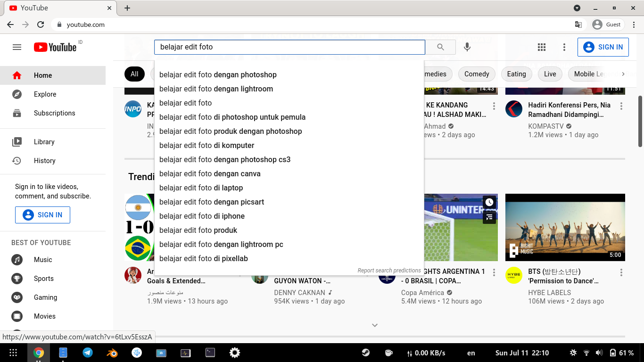Screen dimensions: 644x362
Task: Choose suggestion 'belajar edit foto di iphone'
Action: tap(202, 216)
